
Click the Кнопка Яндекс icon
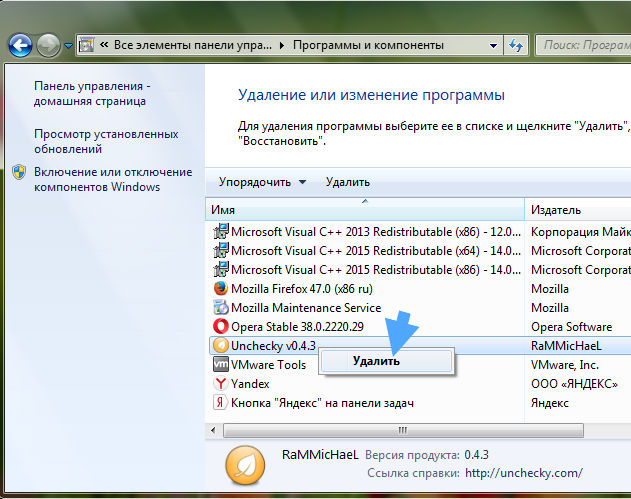pyautogui.click(x=220, y=402)
